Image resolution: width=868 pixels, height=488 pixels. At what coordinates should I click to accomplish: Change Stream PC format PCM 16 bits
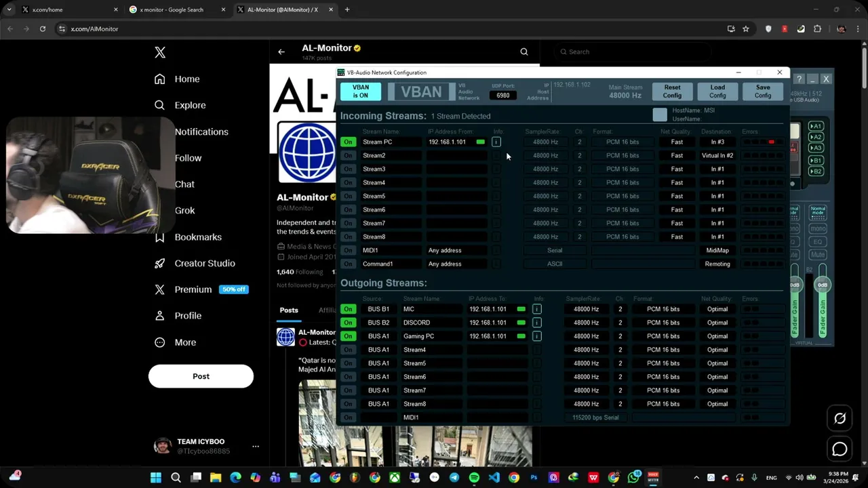pos(623,142)
